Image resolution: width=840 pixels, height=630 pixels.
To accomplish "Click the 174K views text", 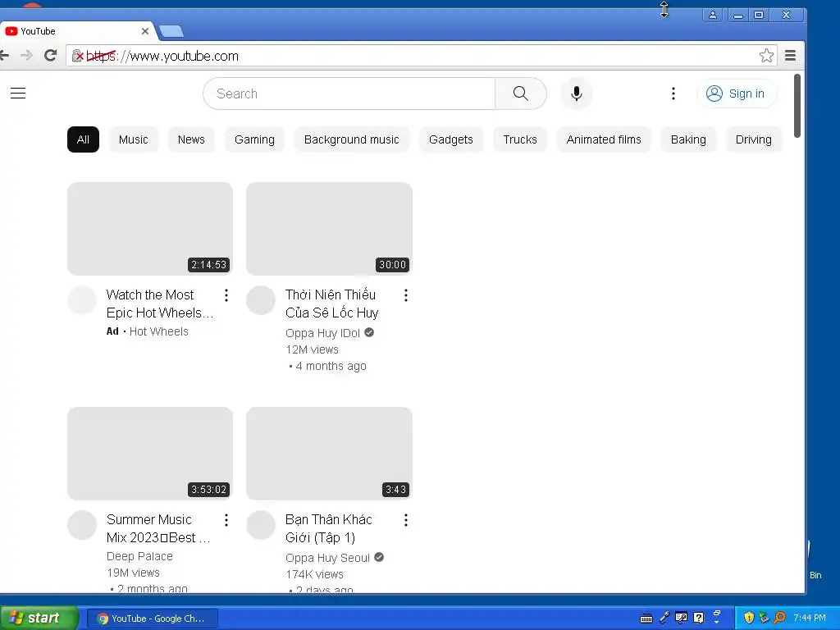I will 314,574.
